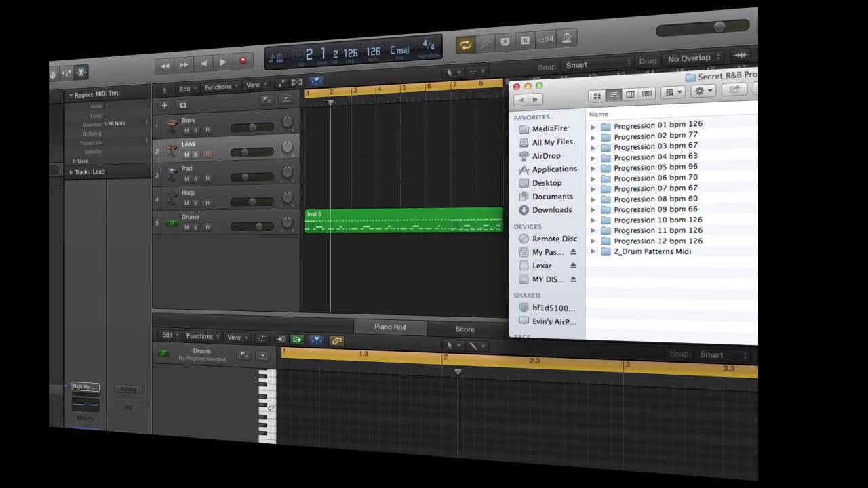Viewport: 868px width, 488px height.
Task: Click the Setting button in channel strip
Action: coord(128,389)
